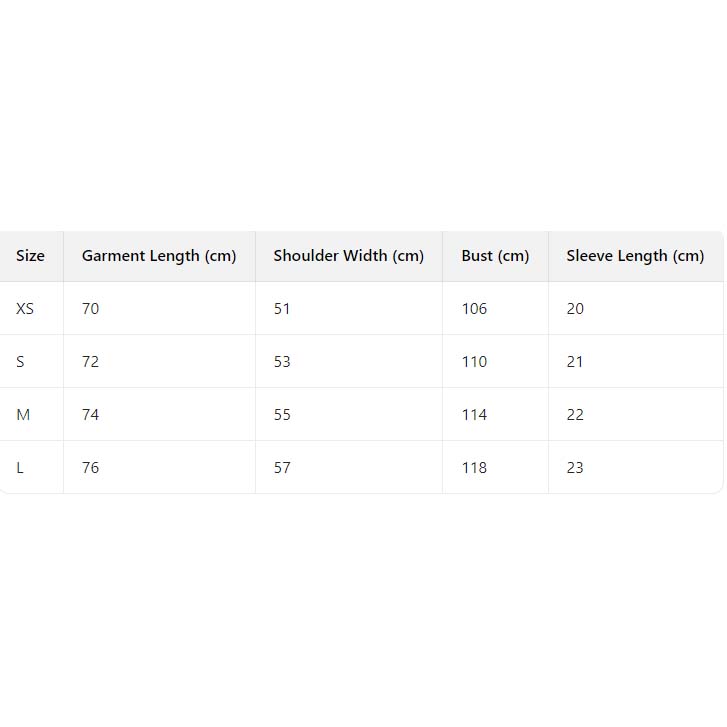727x727 pixels.
Task: Click the Bust (cm) column header
Action: (x=495, y=256)
